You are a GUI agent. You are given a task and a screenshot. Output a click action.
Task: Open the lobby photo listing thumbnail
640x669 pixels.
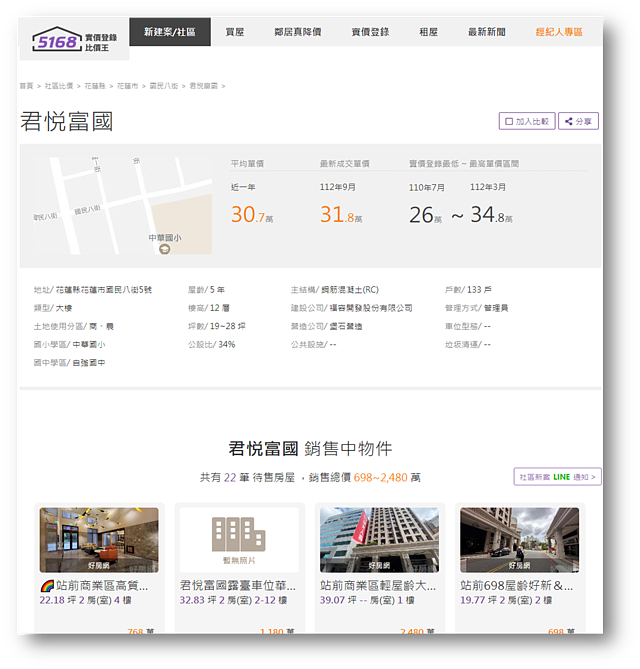pos(99,540)
